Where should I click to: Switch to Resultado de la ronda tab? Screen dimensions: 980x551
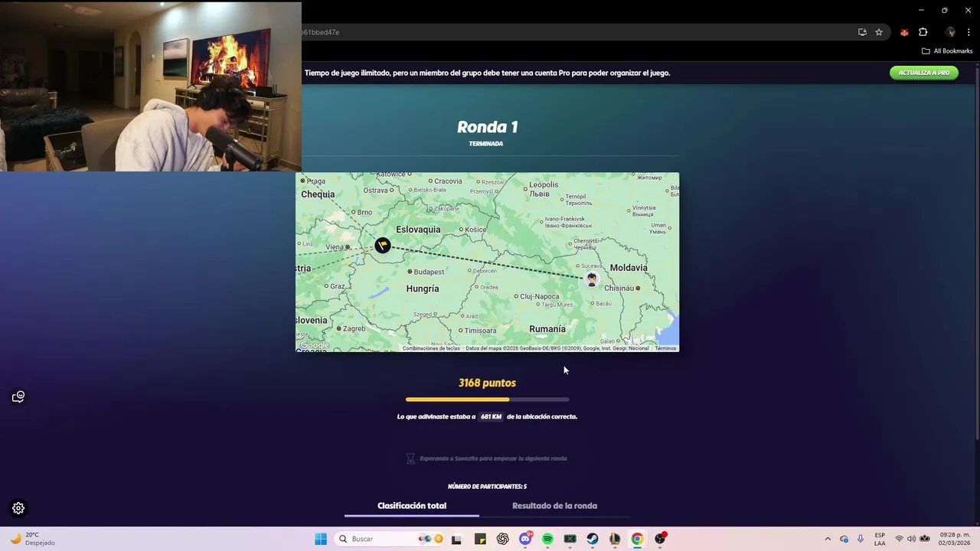(x=554, y=506)
